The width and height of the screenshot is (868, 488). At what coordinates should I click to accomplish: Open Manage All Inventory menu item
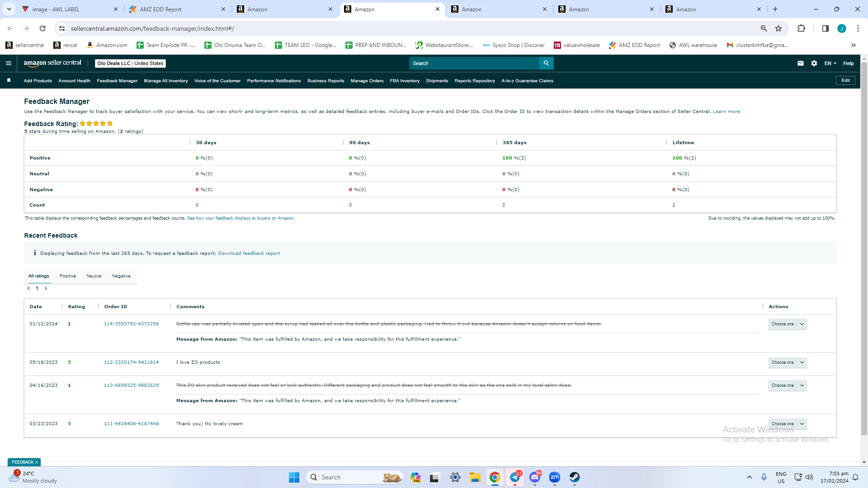166,81
